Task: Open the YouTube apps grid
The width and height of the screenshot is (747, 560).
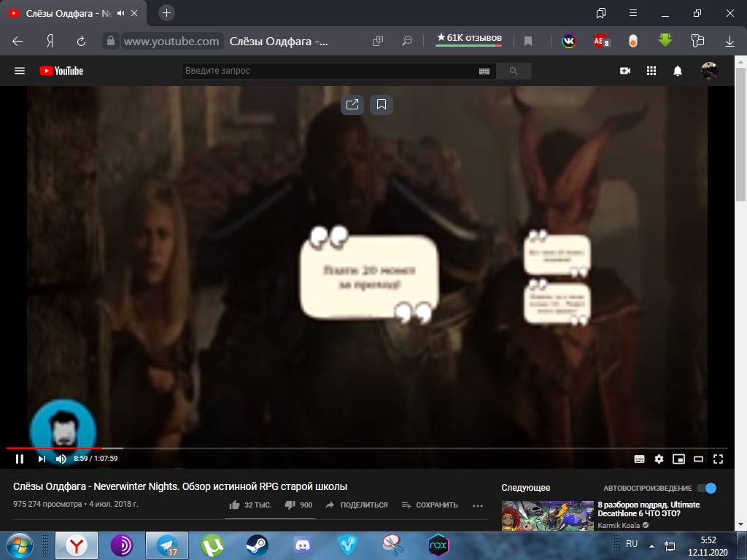Action: 651,71
